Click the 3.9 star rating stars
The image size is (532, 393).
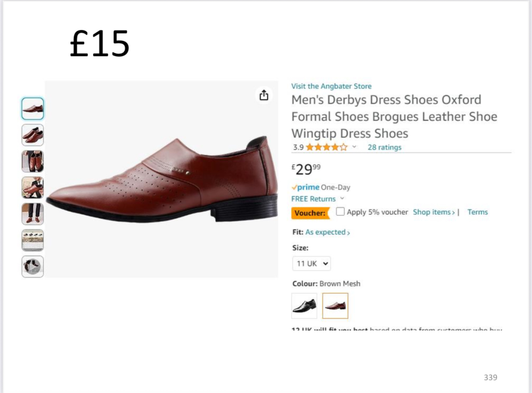tap(327, 147)
